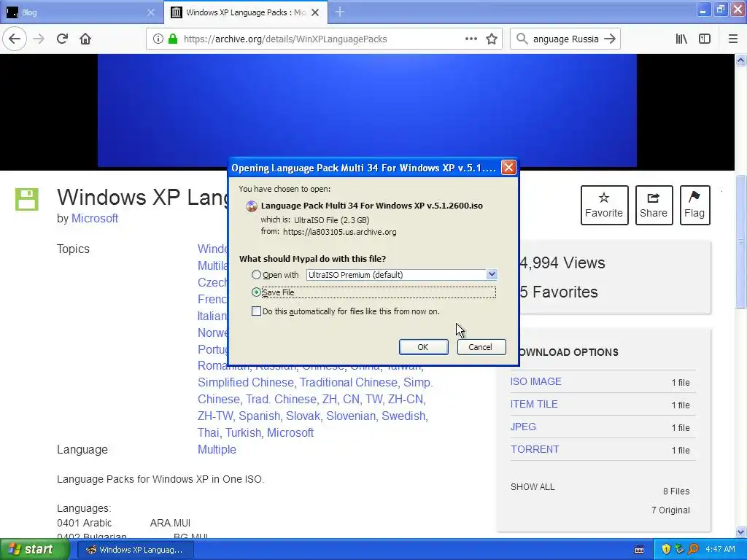Toggle the sidebar view icon
Screen dimensions: 747x560
click(x=705, y=39)
